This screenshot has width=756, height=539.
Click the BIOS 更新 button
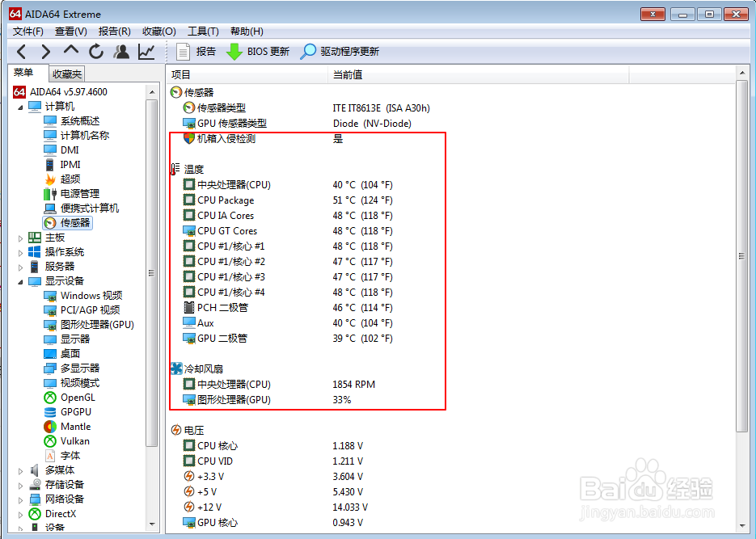click(x=257, y=51)
